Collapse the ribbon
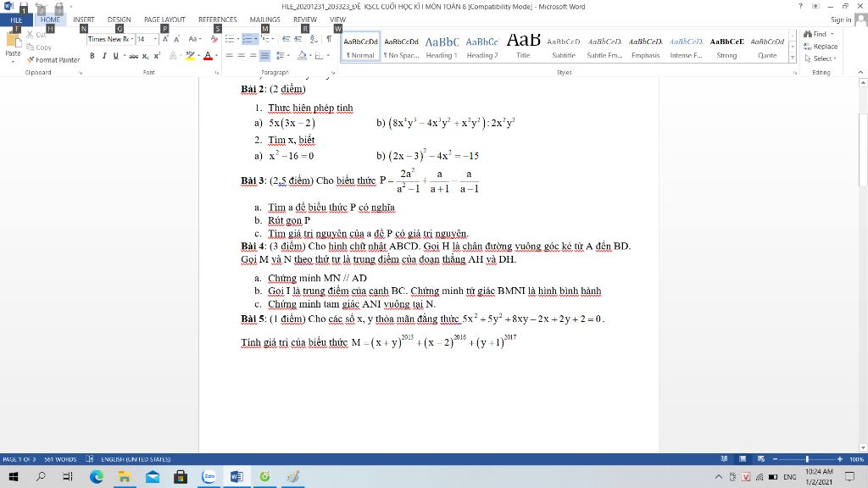 click(x=860, y=73)
